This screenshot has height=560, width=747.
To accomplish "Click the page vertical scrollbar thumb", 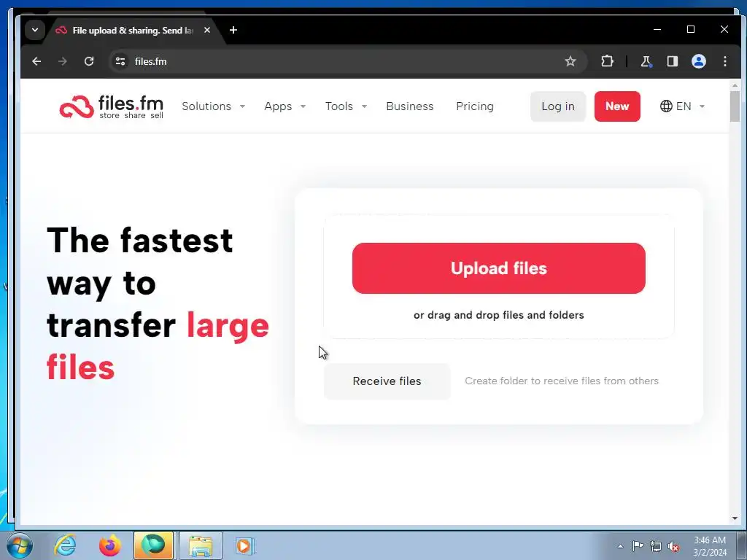I will coord(735,106).
